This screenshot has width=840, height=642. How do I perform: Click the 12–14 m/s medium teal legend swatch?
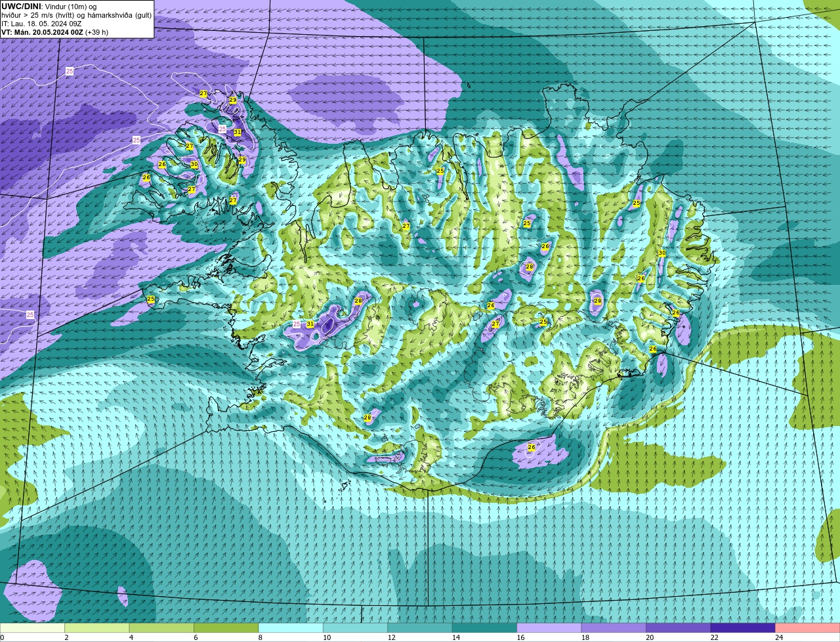tap(420, 628)
